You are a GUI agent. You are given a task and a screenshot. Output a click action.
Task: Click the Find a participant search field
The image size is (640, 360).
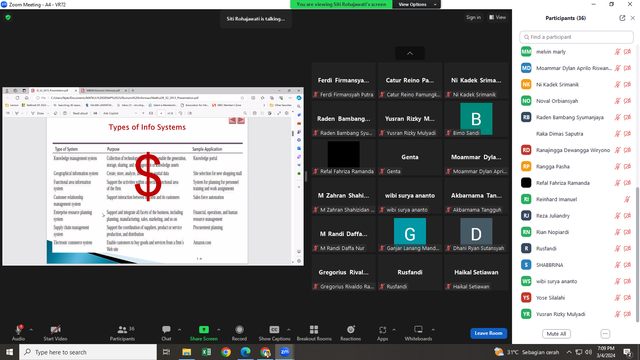(576, 37)
